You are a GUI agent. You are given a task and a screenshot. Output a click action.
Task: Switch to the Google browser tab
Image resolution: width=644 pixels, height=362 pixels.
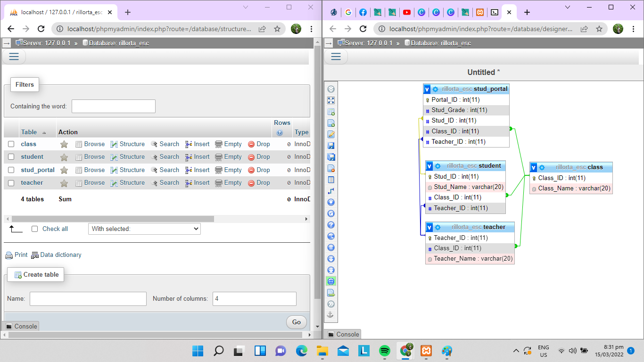(x=348, y=12)
